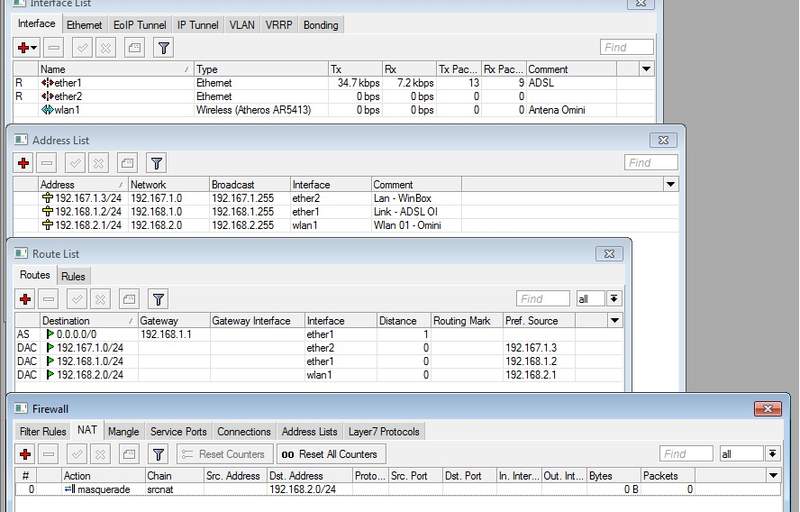800x512 pixels.
Task: Switch to Ethernet tab in Interface List
Action: pos(84,25)
